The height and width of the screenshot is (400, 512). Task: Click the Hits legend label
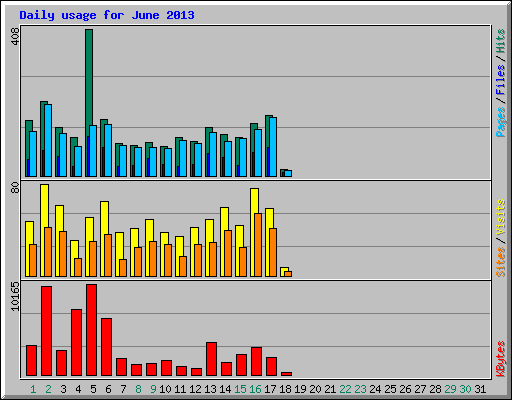[x=501, y=41]
